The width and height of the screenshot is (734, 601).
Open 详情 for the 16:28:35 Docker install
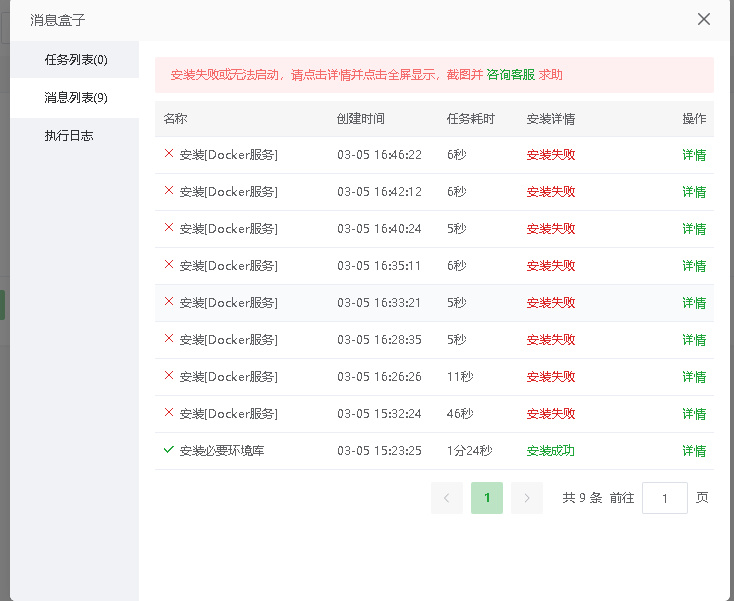694,340
